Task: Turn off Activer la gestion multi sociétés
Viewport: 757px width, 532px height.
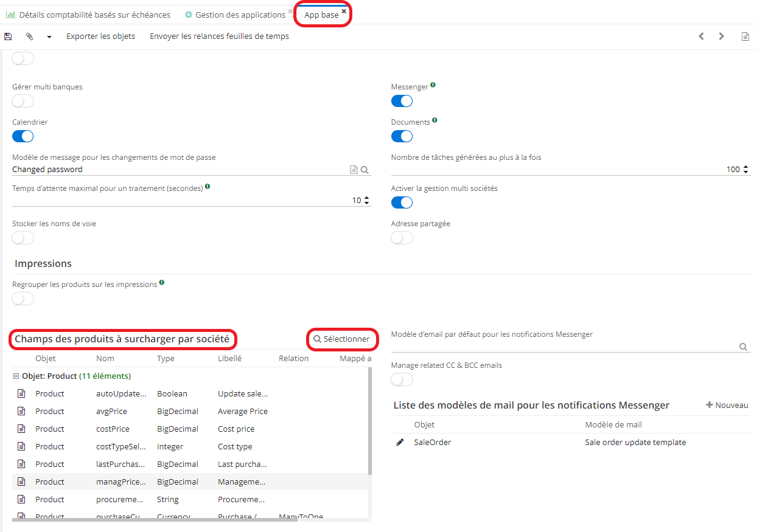Action: (x=402, y=202)
